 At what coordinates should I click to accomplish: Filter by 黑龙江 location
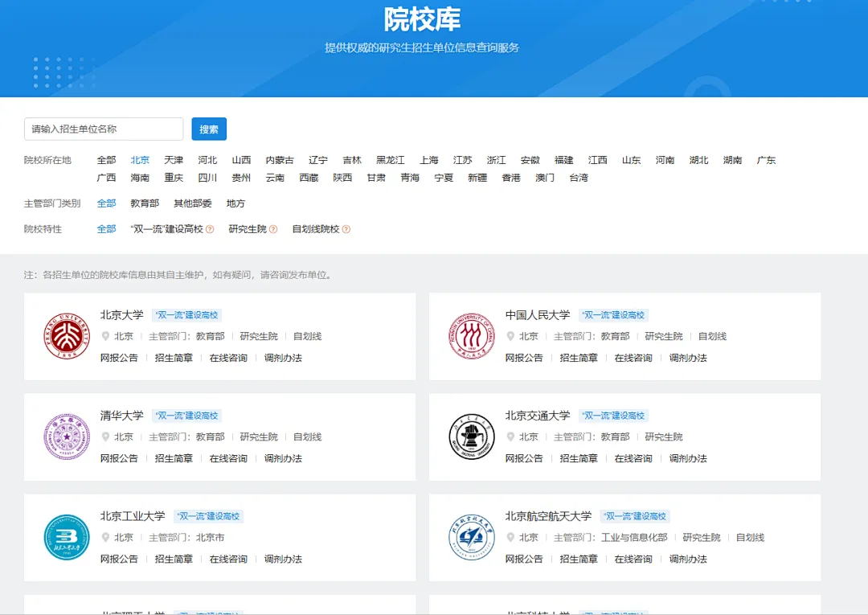(x=391, y=160)
